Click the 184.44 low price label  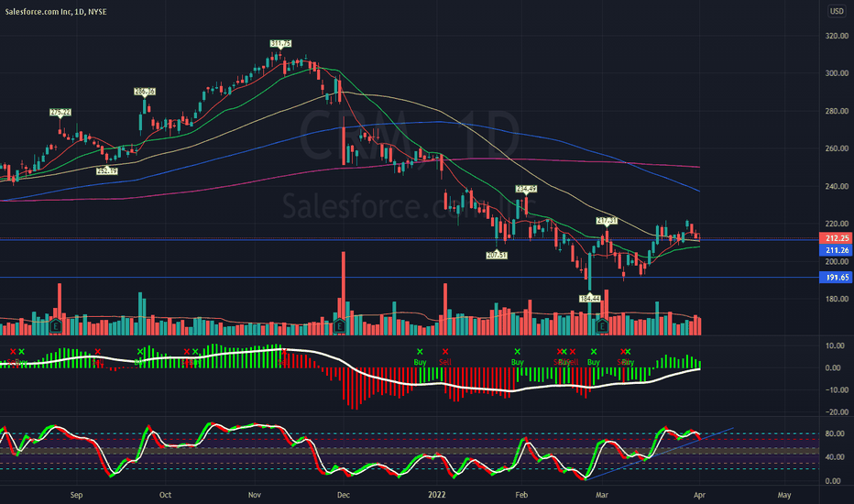(590, 299)
